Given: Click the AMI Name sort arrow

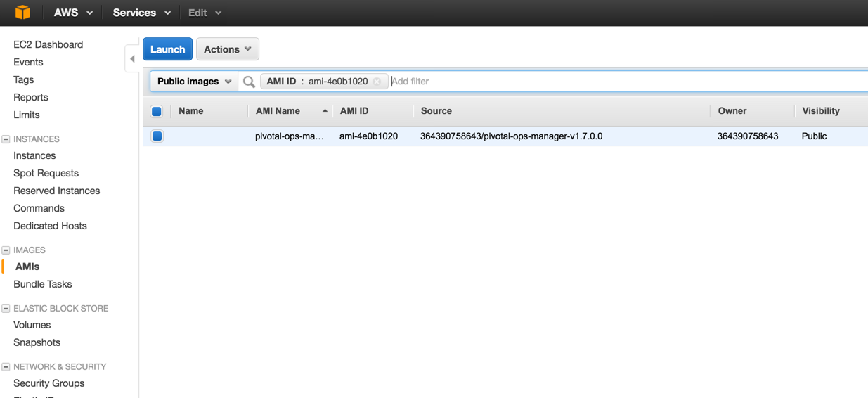Looking at the screenshot, I should coord(325,111).
